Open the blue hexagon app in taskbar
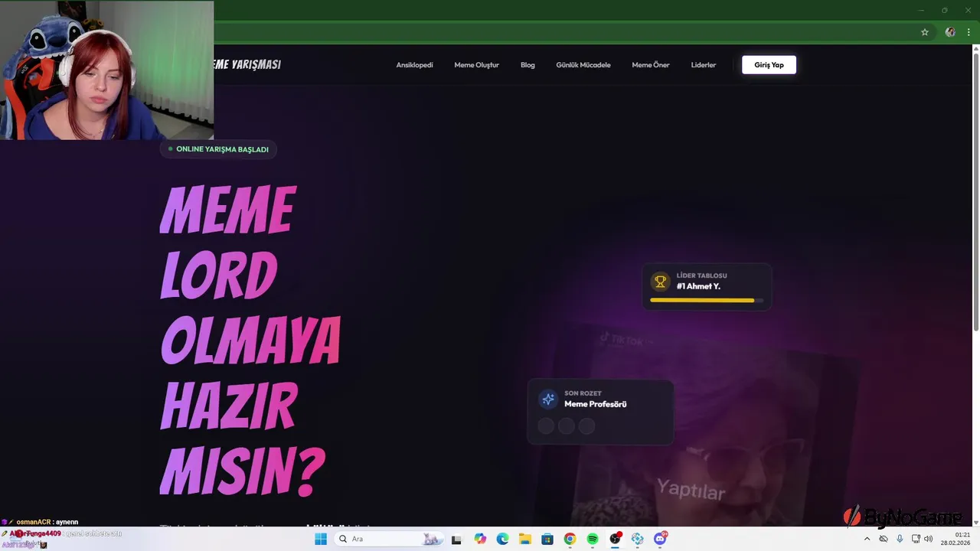 (638, 539)
